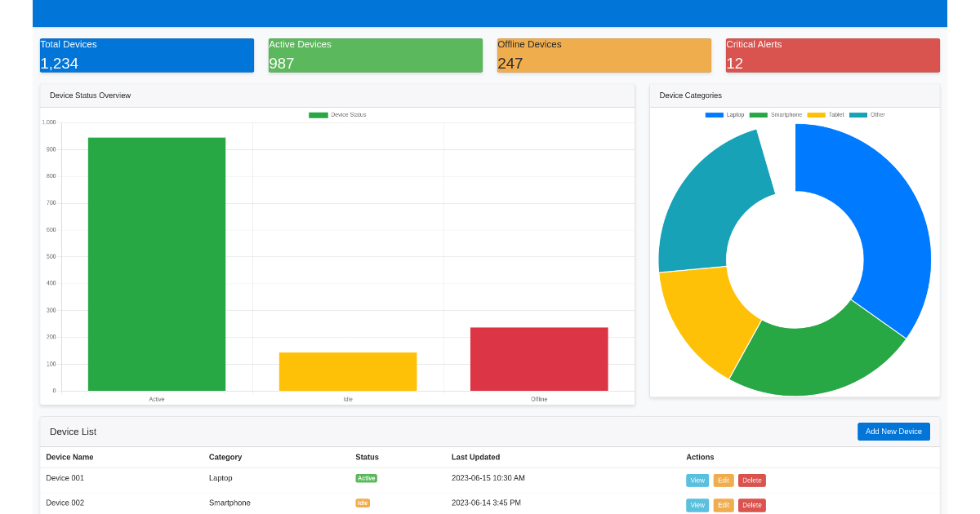
Task: Hide Tablet category via legend
Action: (826, 115)
